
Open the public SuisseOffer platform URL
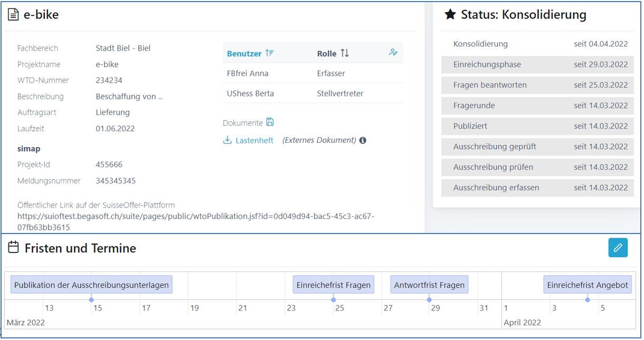point(196,221)
